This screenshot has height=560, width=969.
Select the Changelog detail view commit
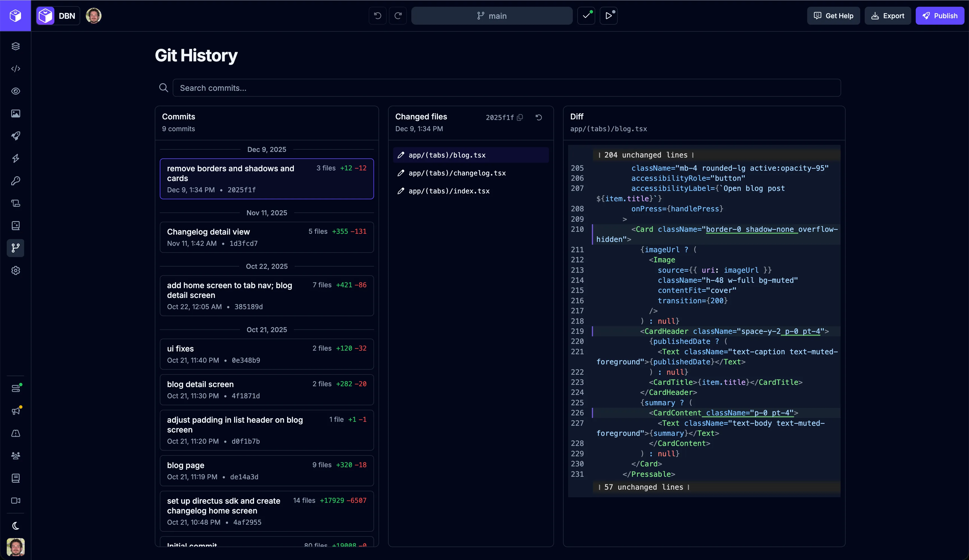click(x=266, y=237)
